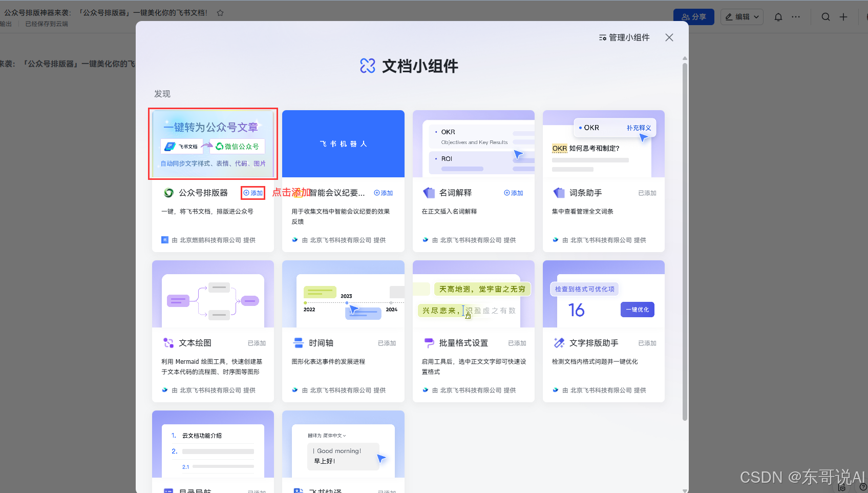
Task: Click 已经保存到云端 status text
Action: point(47,24)
